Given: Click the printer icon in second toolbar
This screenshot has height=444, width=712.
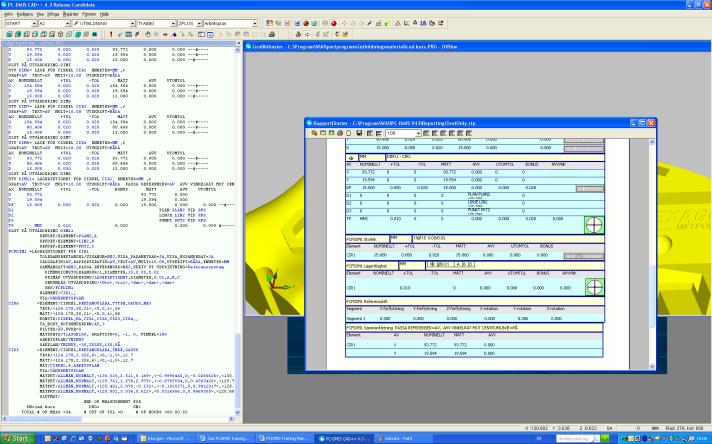Looking at the screenshot, I should pyautogui.click(x=272, y=35).
